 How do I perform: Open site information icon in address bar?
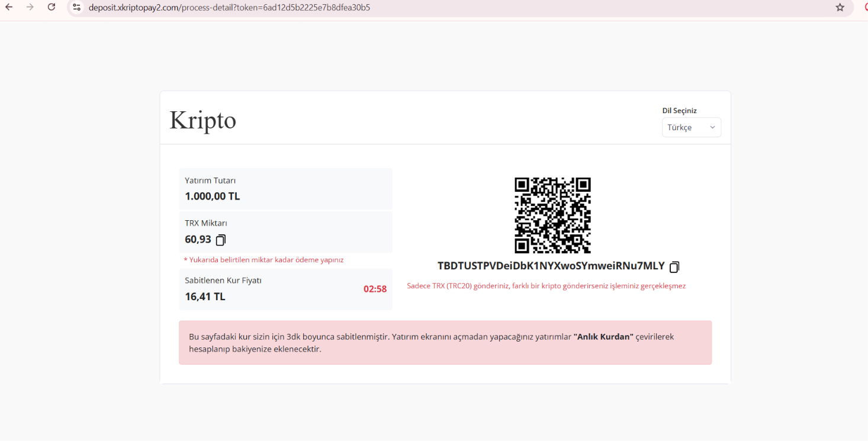pyautogui.click(x=76, y=7)
